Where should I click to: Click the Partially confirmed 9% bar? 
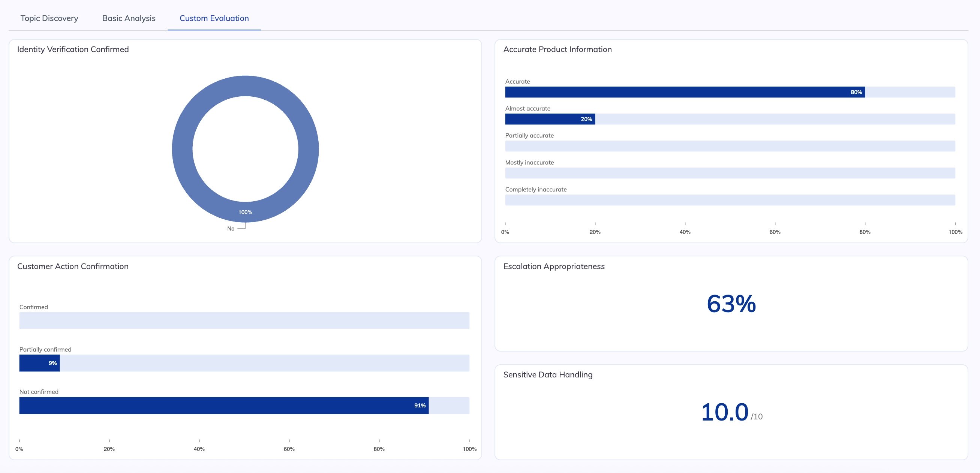click(40, 363)
